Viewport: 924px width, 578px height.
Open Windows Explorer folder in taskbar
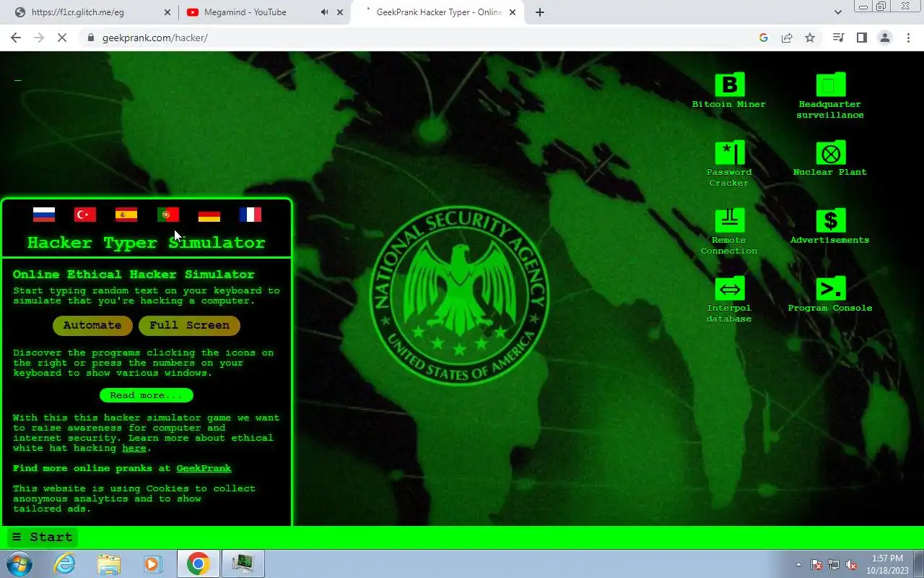[x=109, y=564]
